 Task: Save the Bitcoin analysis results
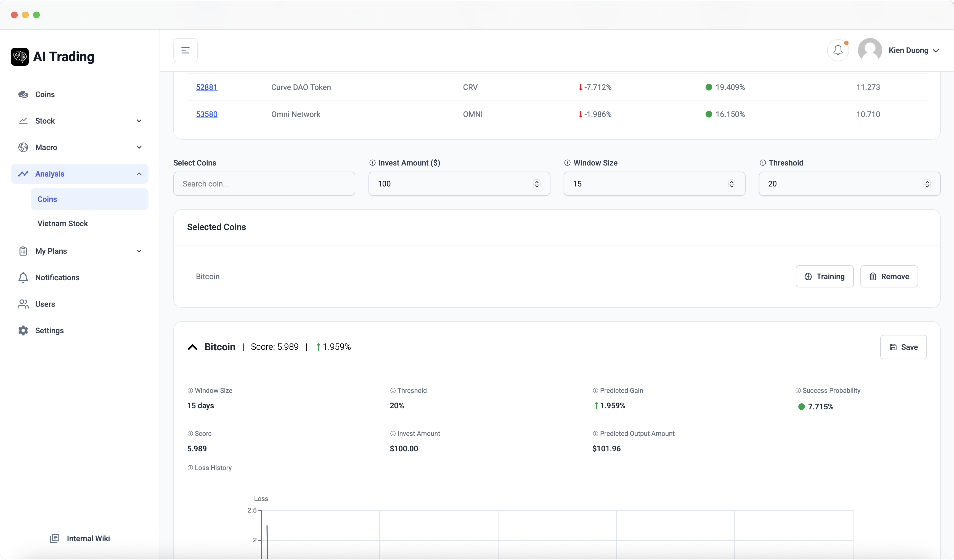point(903,346)
